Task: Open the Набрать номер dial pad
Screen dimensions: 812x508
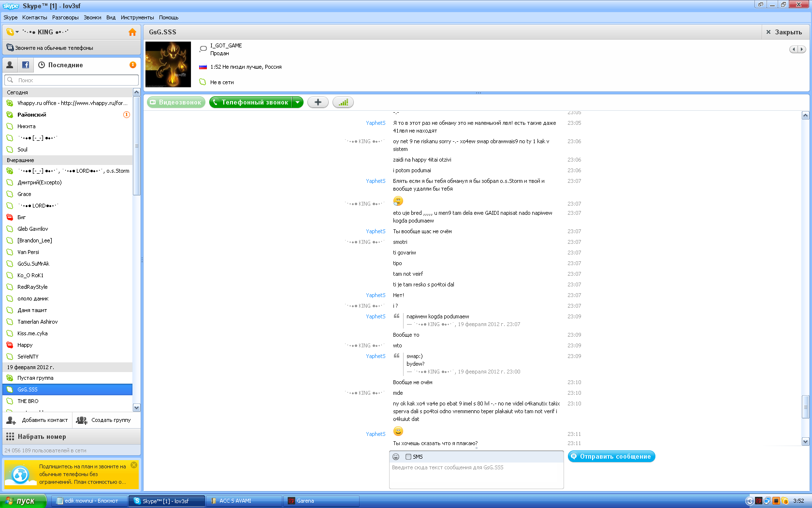Action: point(72,436)
